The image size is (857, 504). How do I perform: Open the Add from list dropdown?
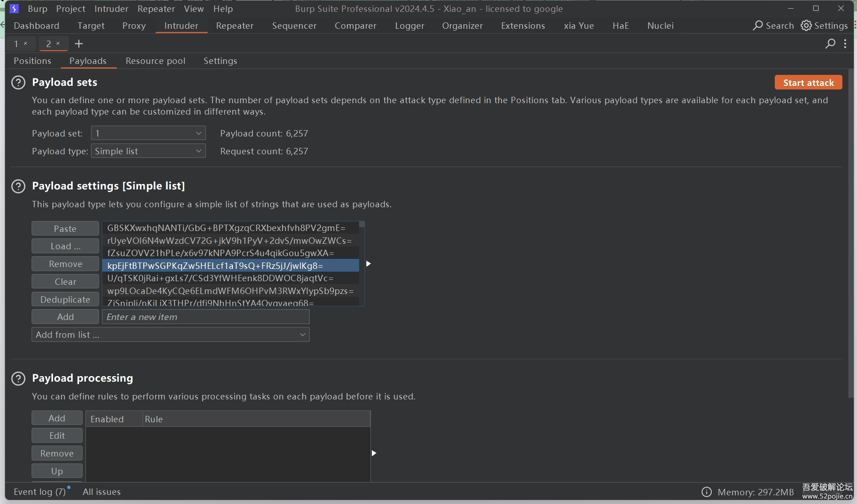170,335
